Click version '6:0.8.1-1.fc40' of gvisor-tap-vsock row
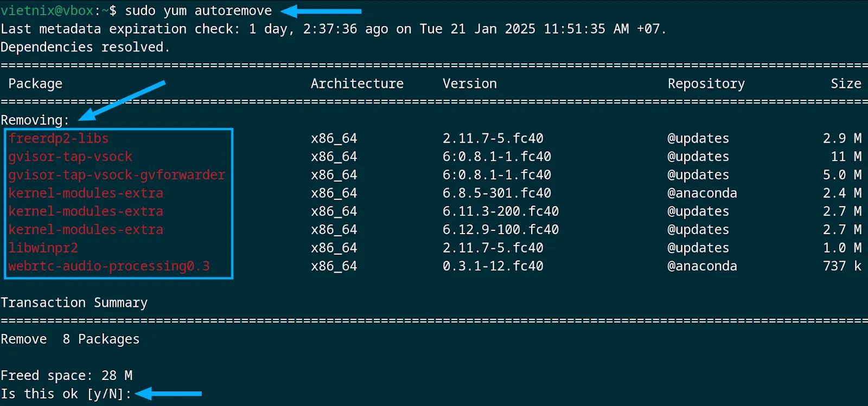The image size is (868, 406). coord(497,157)
